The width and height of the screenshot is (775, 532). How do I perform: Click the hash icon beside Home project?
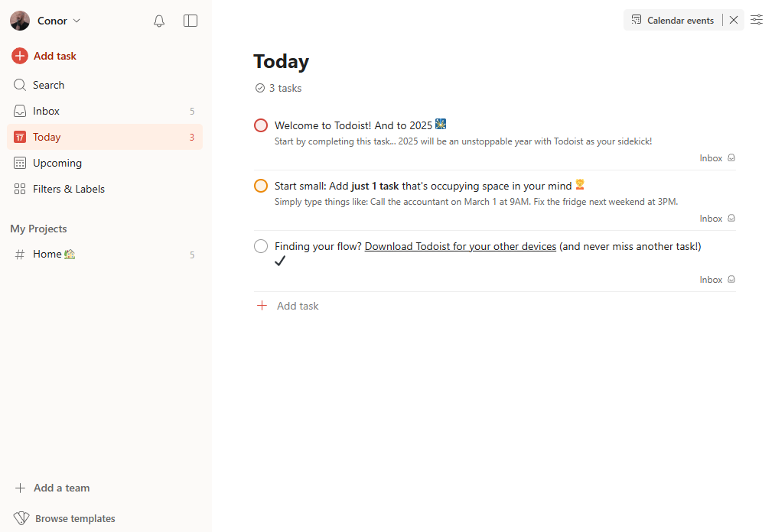tap(20, 255)
